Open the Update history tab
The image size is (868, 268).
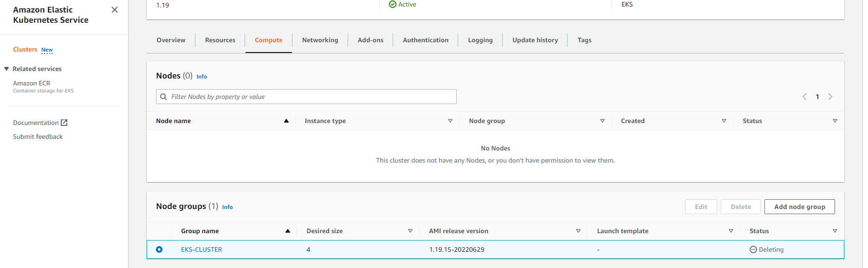(x=535, y=40)
